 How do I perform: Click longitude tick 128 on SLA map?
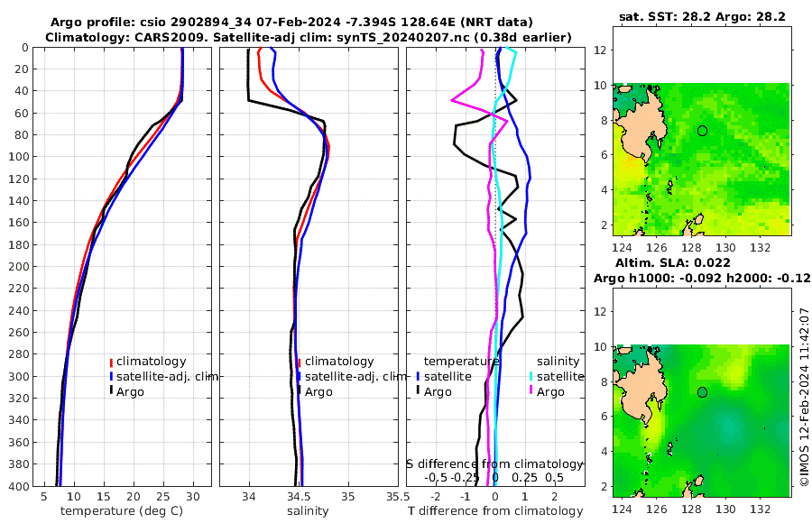pos(691,509)
